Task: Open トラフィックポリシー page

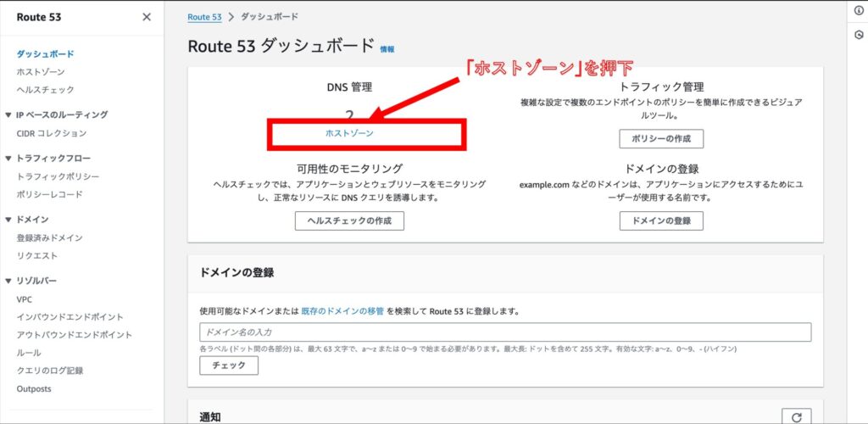Action: click(58, 176)
